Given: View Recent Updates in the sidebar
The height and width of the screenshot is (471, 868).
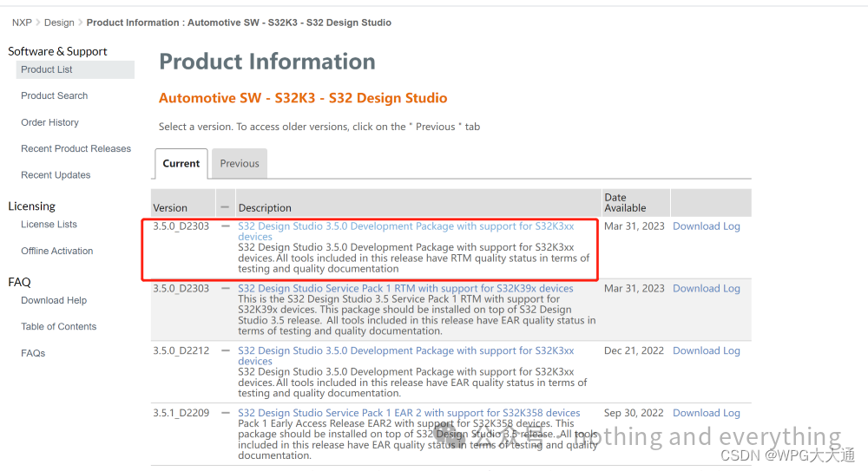Looking at the screenshot, I should tap(56, 175).
